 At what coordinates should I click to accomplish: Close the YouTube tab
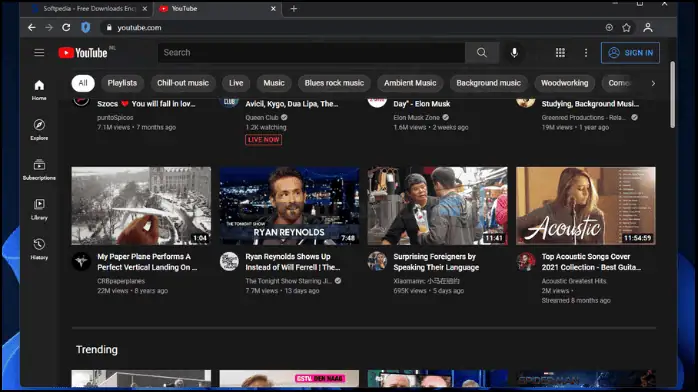click(273, 8)
